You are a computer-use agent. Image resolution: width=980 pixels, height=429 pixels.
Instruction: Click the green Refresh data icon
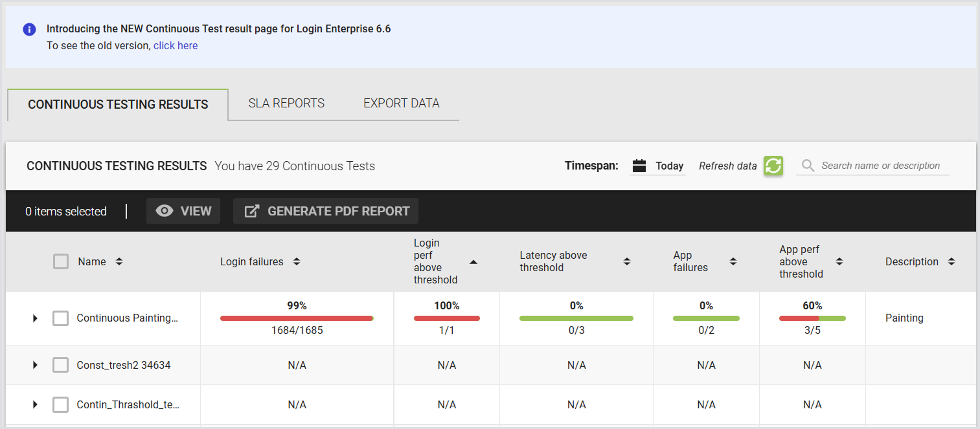[773, 166]
